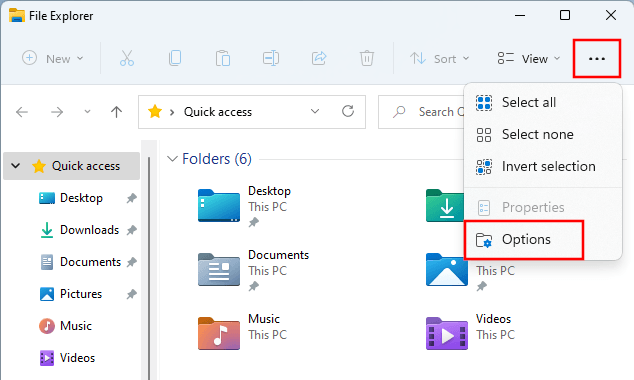Open Videos in the sidebar
This screenshot has width=634, height=380.
77,358
